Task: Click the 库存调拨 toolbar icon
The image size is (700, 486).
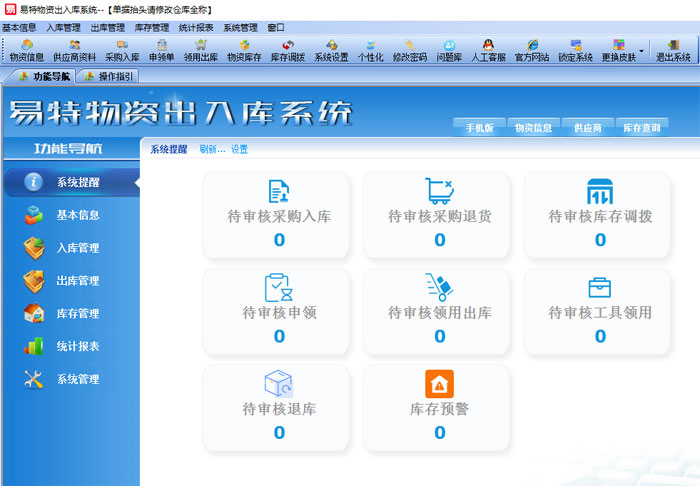Action: tap(288, 50)
